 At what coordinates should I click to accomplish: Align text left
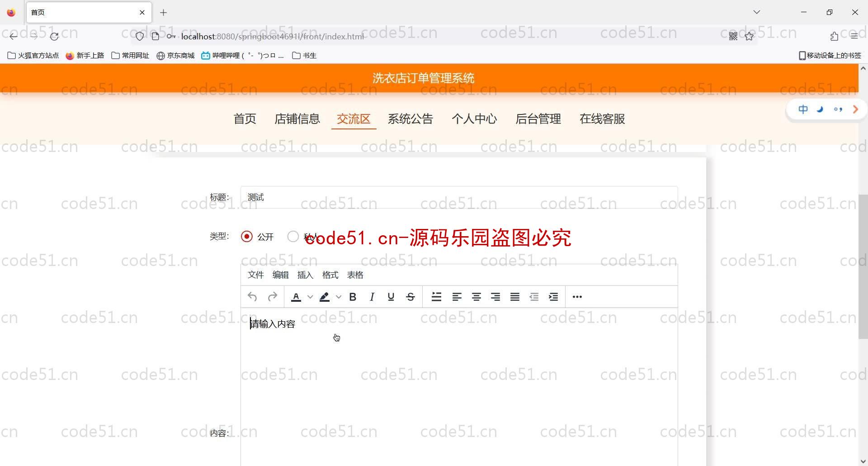click(x=457, y=297)
